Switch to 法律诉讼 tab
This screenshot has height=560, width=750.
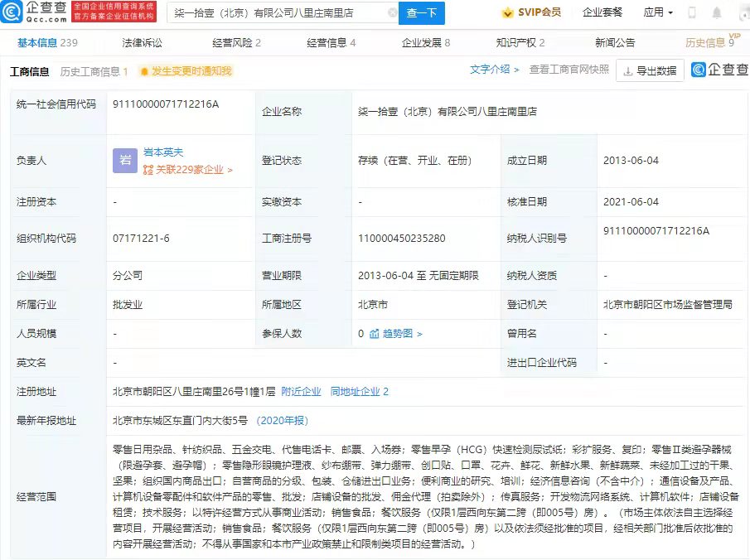pos(142,43)
